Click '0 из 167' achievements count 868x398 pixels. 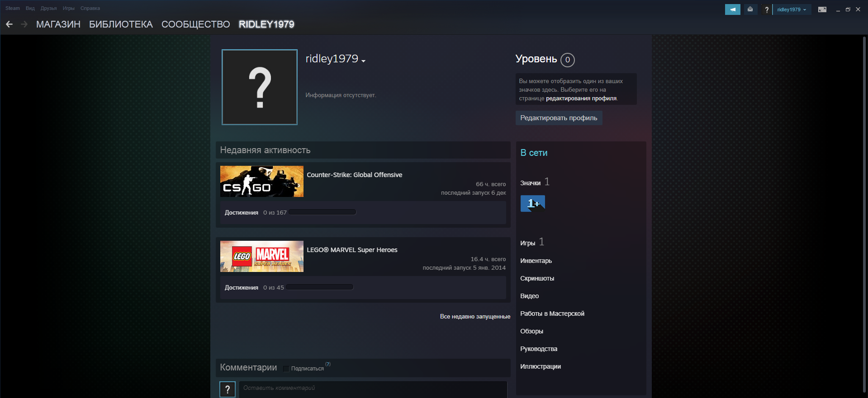click(275, 212)
